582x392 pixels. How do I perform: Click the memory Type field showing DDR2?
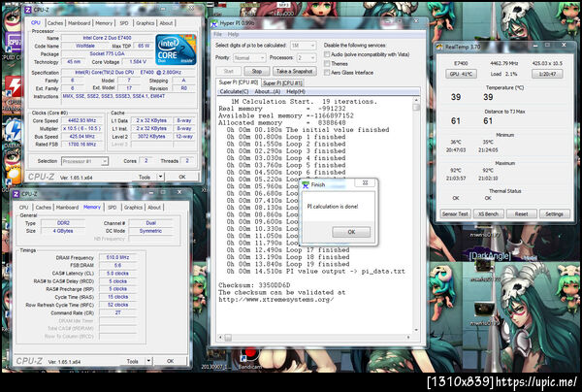pos(63,223)
